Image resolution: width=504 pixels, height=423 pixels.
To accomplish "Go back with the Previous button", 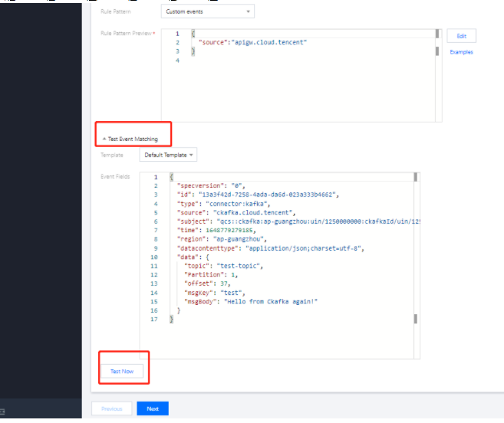I will coord(112,408).
